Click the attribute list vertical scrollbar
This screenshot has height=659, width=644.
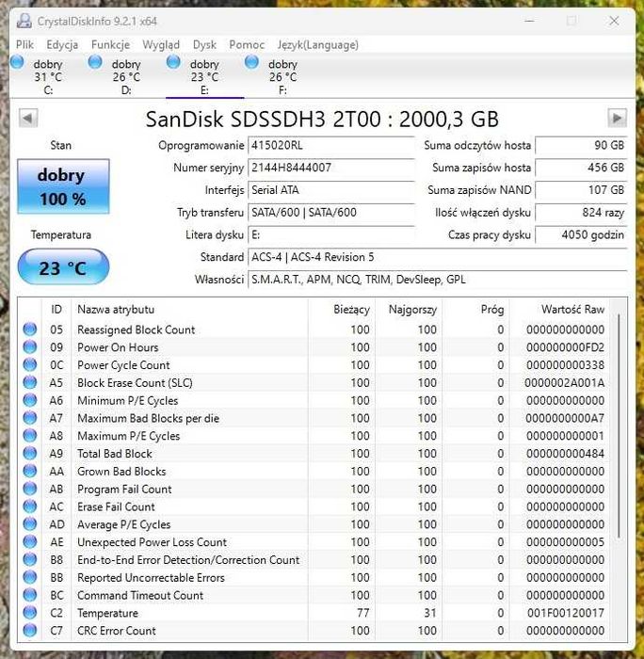(x=619, y=425)
